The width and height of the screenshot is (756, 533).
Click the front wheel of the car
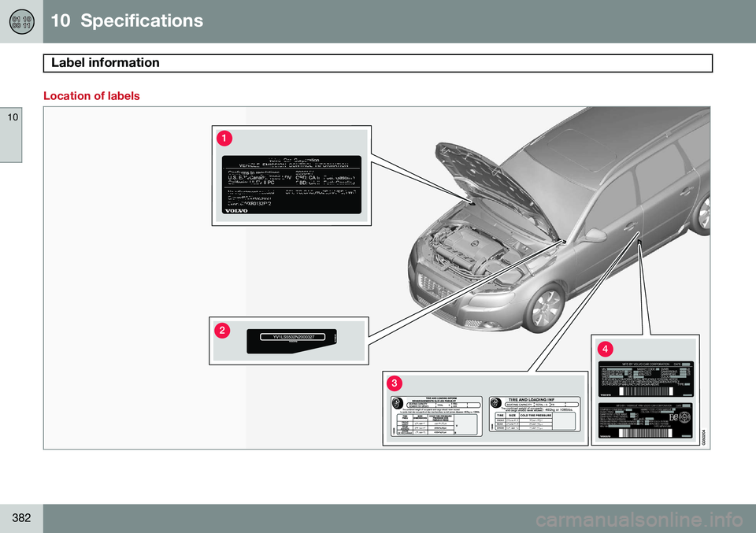click(x=547, y=308)
